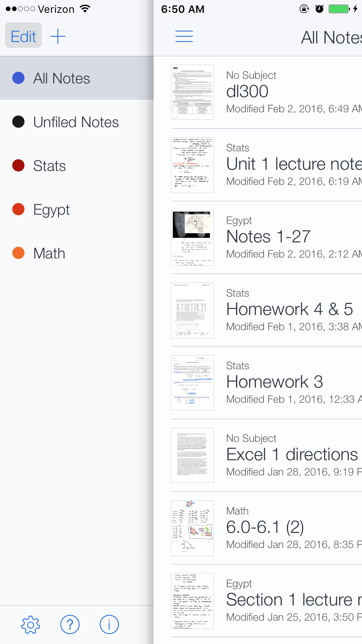The image size is (362, 644).
Task: Select Unfiled Notes in the sidebar
Action: pos(77,122)
